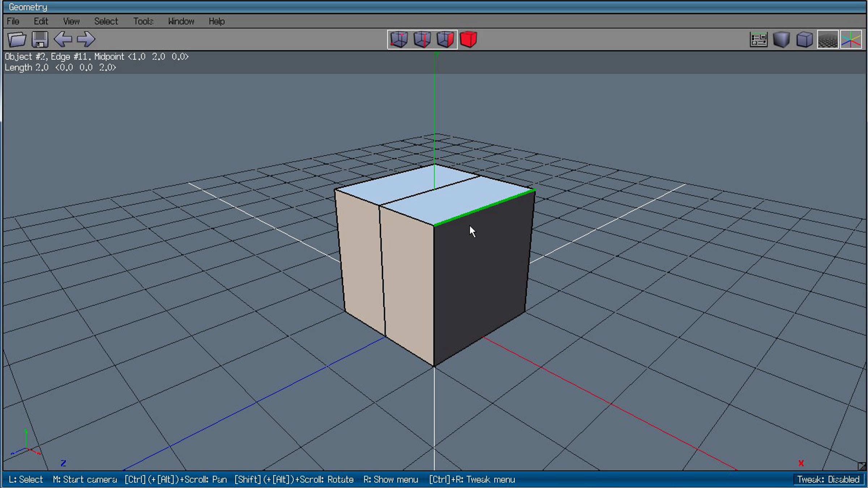Open the View menu
Image resolution: width=868 pixels, height=488 pixels.
pos(71,21)
